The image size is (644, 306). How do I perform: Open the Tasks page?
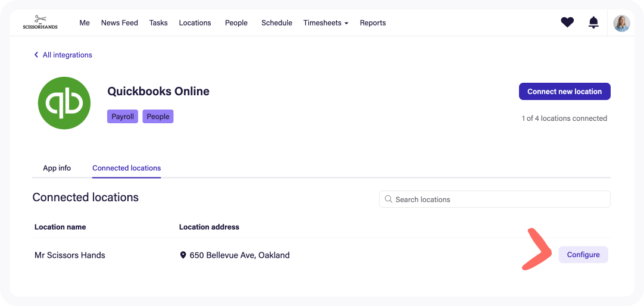[158, 23]
